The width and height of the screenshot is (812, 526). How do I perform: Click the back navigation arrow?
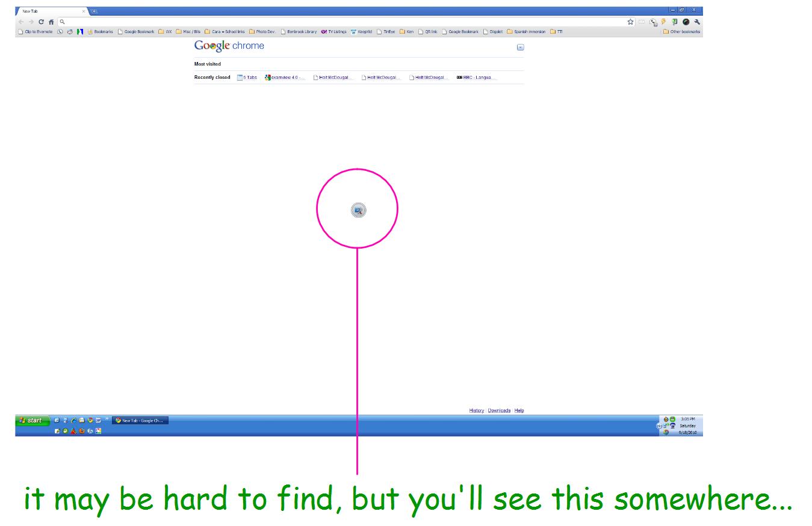[x=21, y=22]
